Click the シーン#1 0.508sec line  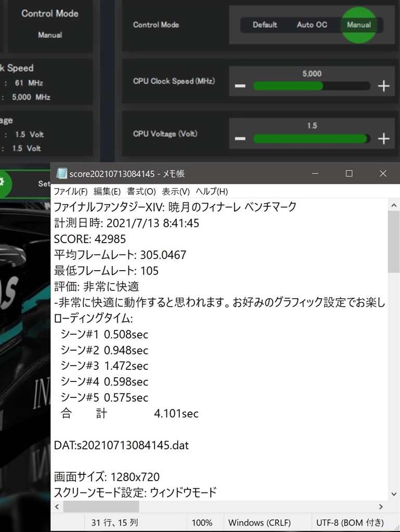pos(105,335)
